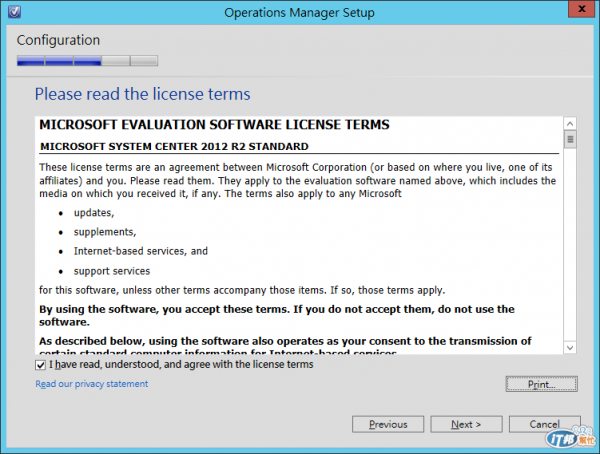The width and height of the screenshot is (600, 454).
Task: Click 'MICROSOFT SYSTEM CENTER 2012 R2 STANDARD' heading
Action: click(174, 147)
